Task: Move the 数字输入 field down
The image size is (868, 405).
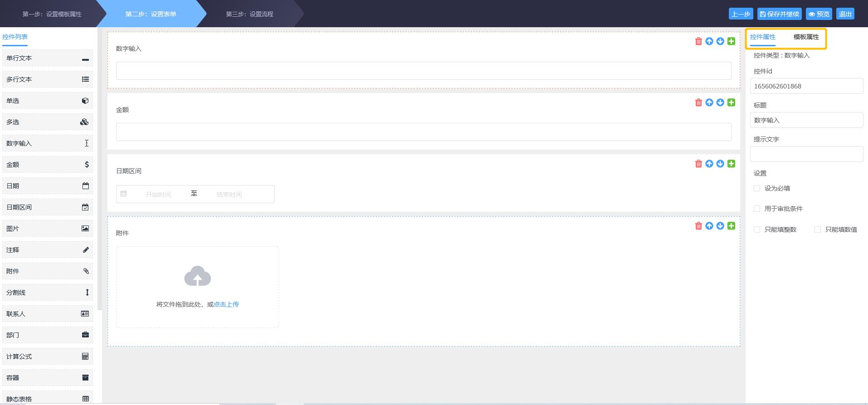Action: [x=720, y=41]
